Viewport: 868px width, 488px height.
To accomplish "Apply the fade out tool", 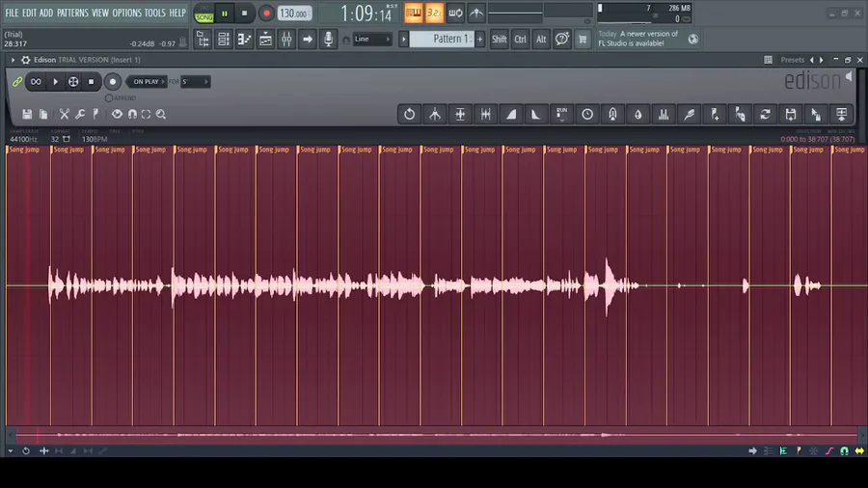I will (x=536, y=114).
